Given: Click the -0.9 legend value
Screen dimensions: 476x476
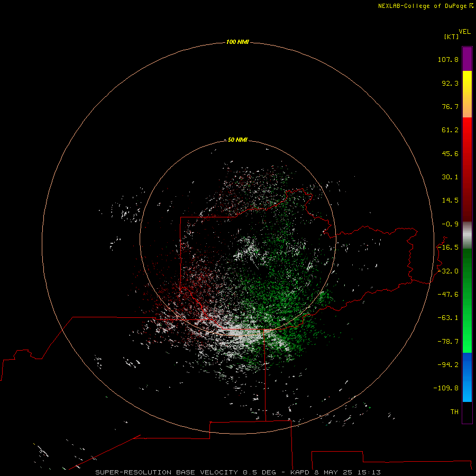Looking at the screenshot, I should click(x=450, y=224).
